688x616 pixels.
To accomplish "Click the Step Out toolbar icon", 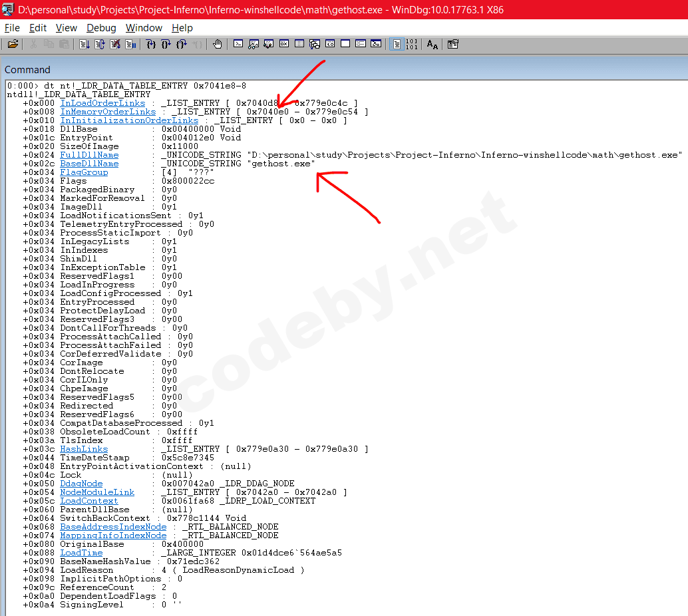I will (181, 45).
